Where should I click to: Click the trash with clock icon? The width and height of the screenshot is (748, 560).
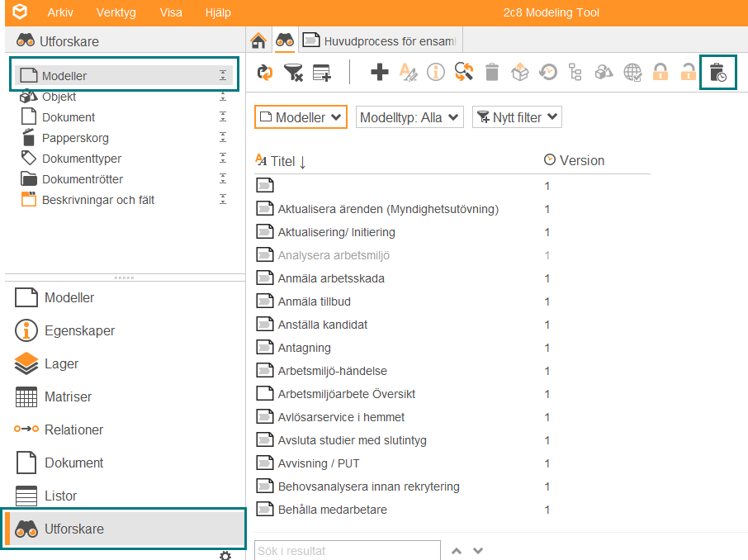point(718,73)
